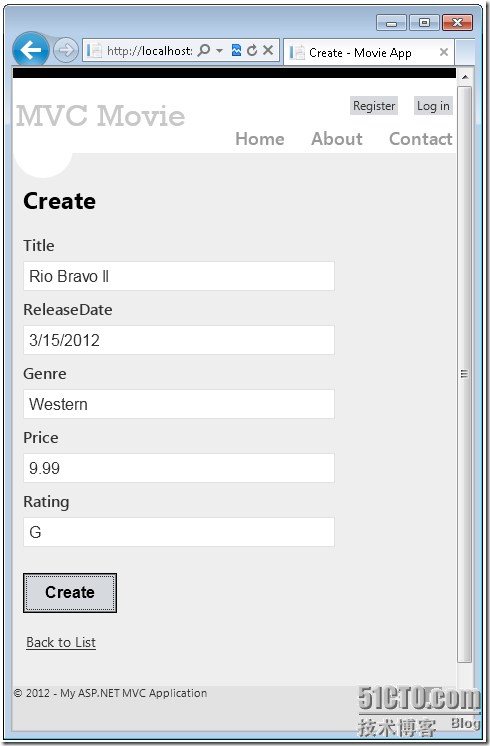Click the page icon in address bar

(x=94, y=50)
